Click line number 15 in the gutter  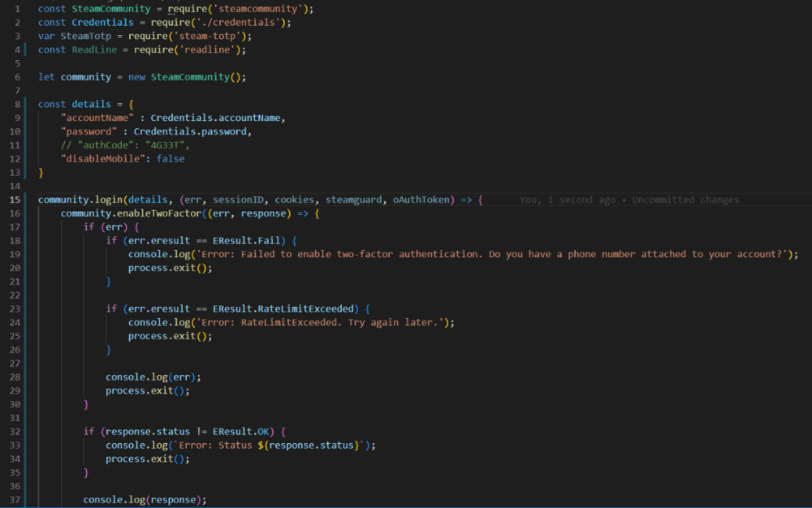point(16,200)
